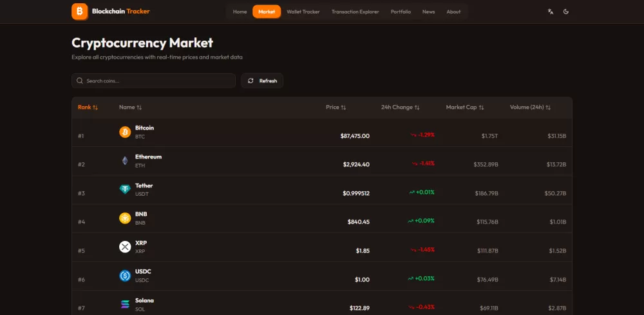Click BNB volume $1.01B
The width and height of the screenshot is (644, 315).
558,222
